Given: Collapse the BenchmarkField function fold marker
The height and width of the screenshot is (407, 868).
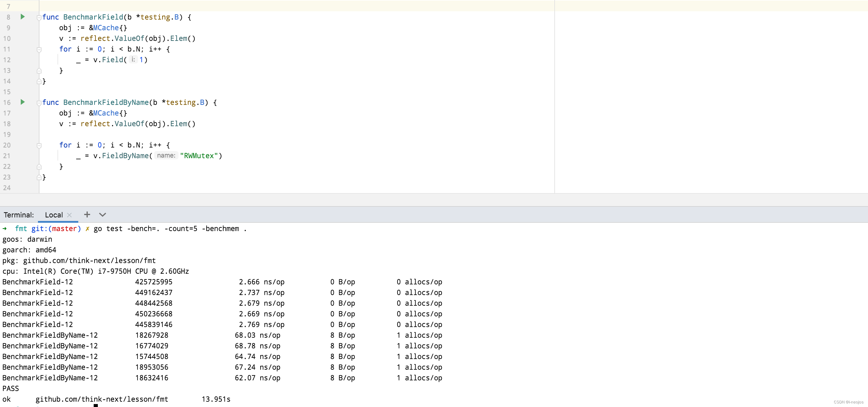Looking at the screenshot, I should [x=39, y=17].
